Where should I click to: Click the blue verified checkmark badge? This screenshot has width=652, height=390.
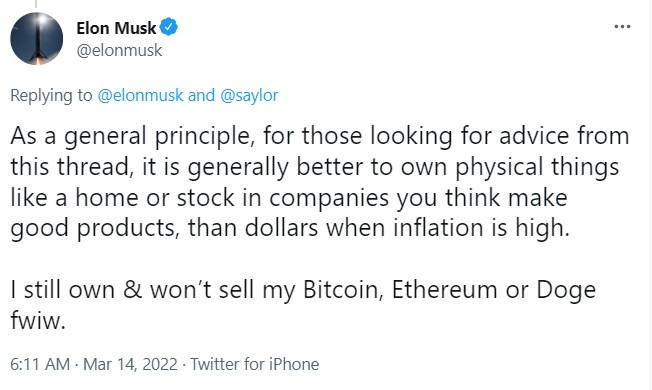point(169,27)
